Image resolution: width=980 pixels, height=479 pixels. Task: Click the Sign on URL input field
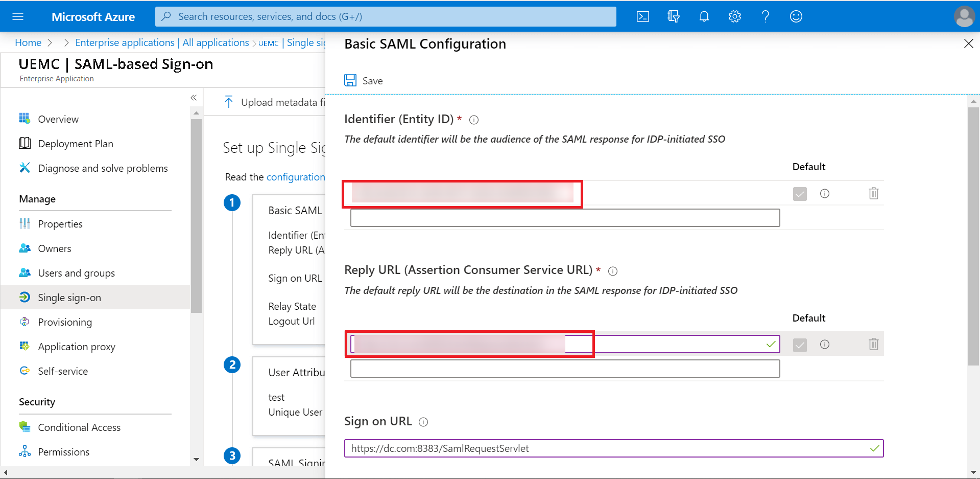click(x=608, y=448)
